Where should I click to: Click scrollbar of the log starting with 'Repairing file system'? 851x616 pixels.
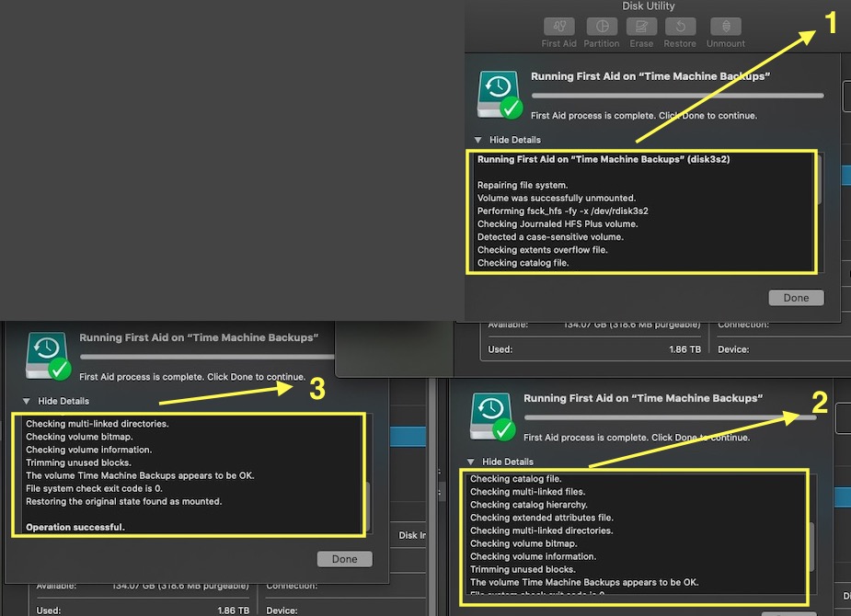tap(821, 179)
